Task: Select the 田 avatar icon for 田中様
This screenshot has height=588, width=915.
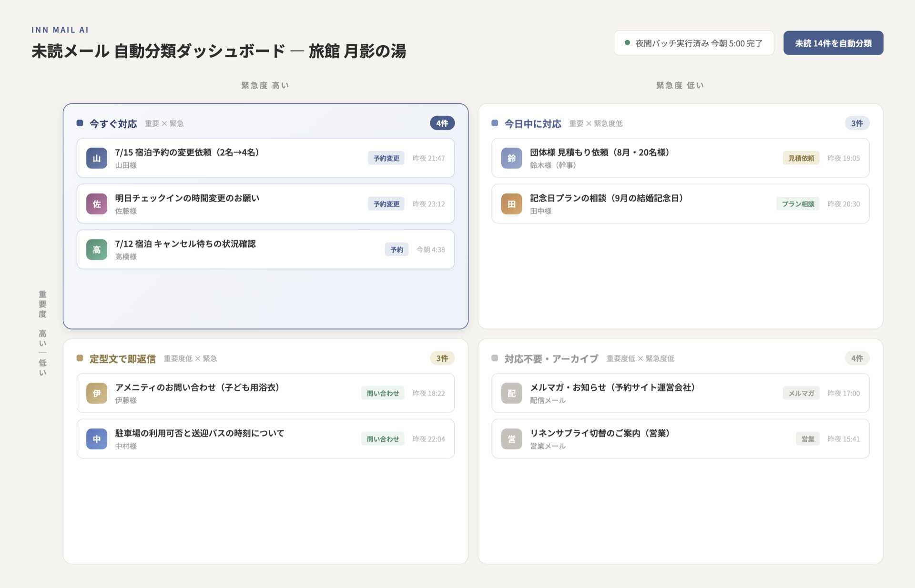Action: pyautogui.click(x=511, y=204)
